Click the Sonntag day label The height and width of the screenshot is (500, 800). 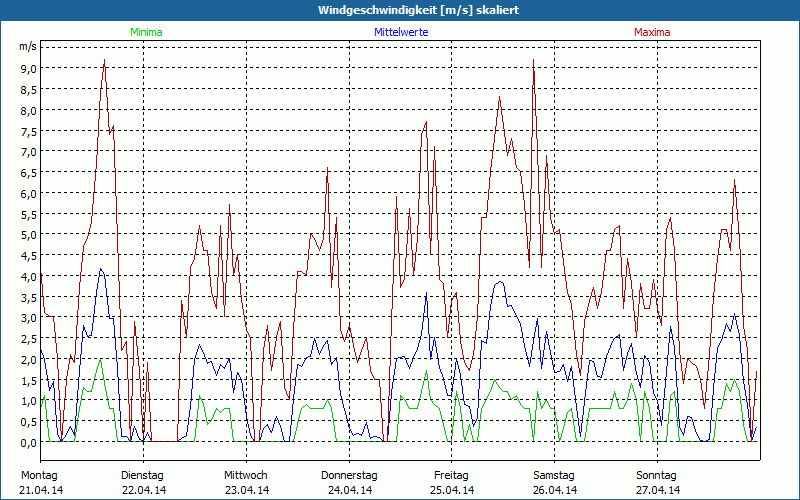656,476
